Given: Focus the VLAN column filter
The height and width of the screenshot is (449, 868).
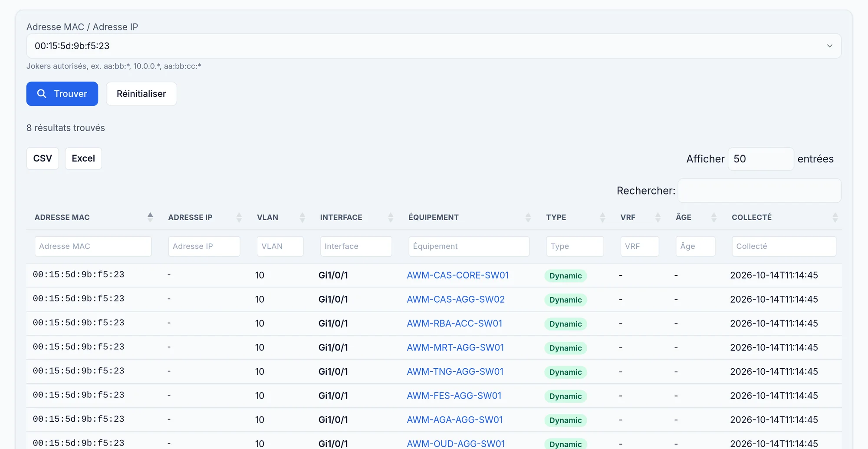Looking at the screenshot, I should coord(280,246).
